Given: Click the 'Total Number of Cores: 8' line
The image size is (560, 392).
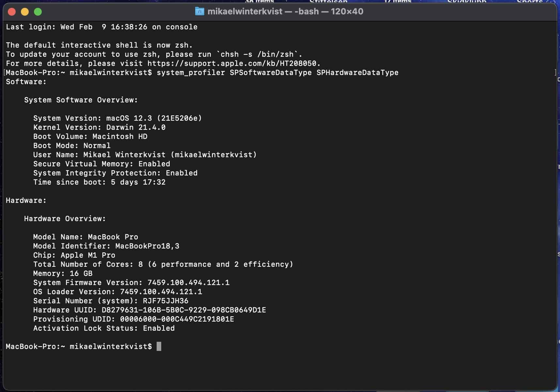Looking at the screenshot, I should [163, 264].
